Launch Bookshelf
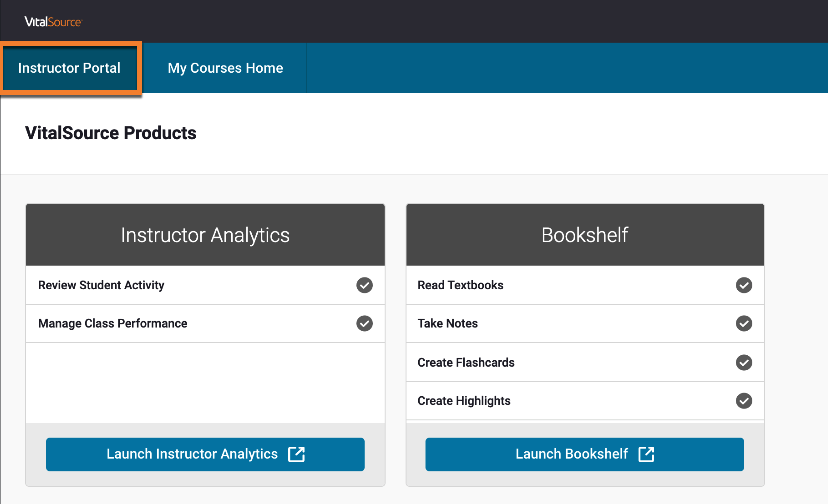 tap(585, 454)
